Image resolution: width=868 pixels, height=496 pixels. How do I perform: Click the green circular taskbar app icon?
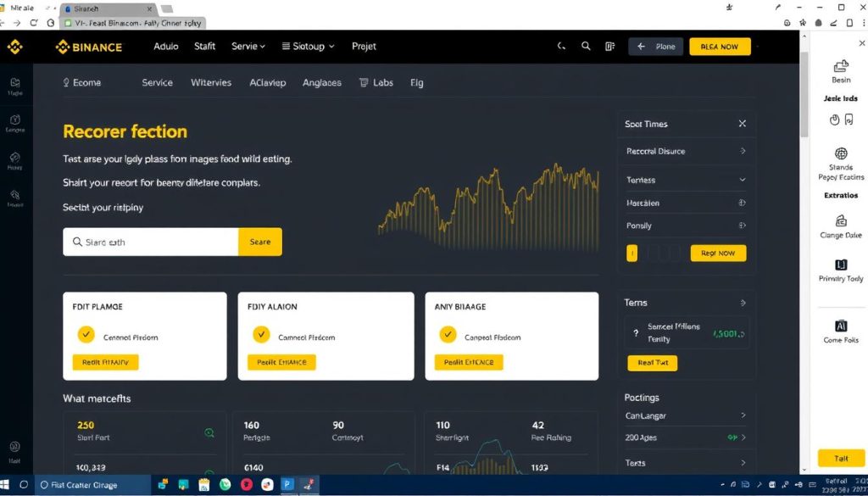(225, 484)
